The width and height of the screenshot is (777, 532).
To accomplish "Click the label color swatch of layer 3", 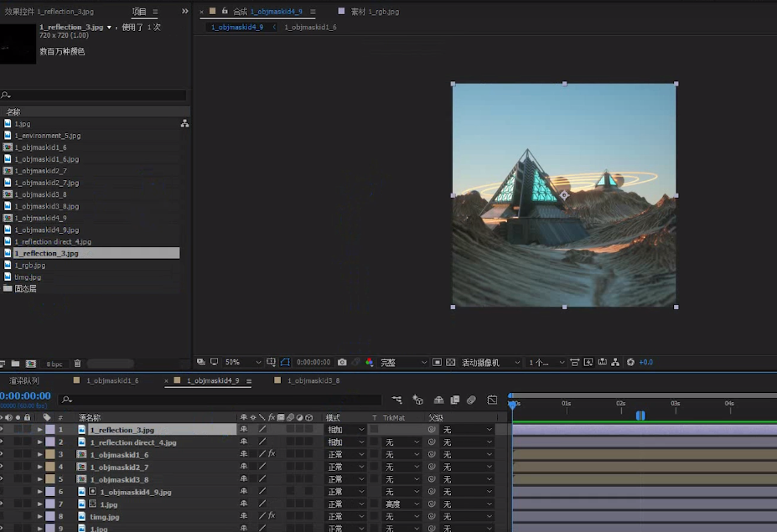I will (x=49, y=454).
